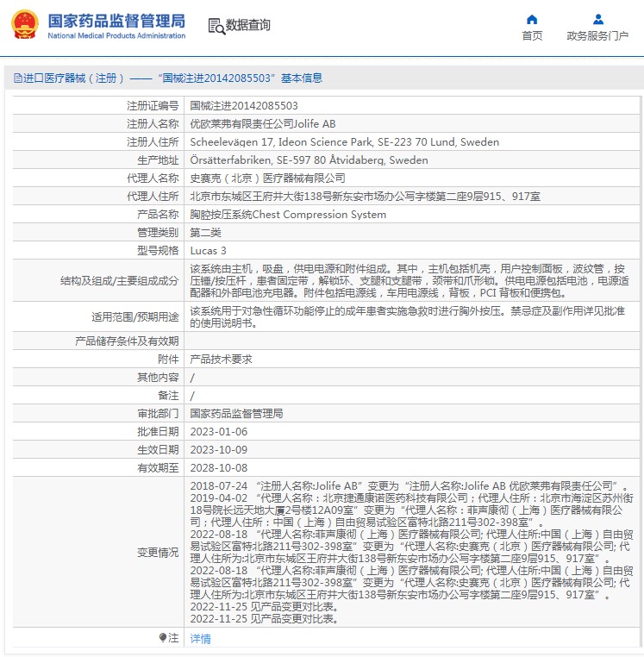Click the 变更情况 label
This screenshot has width=644, height=657.
pos(158,553)
